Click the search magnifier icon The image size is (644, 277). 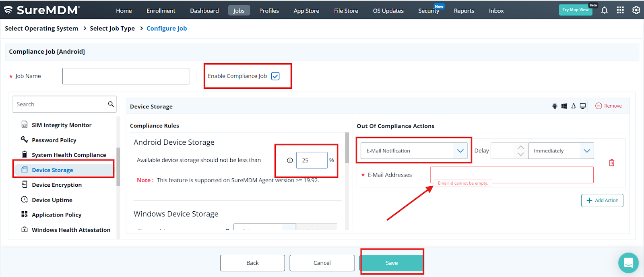click(x=111, y=104)
